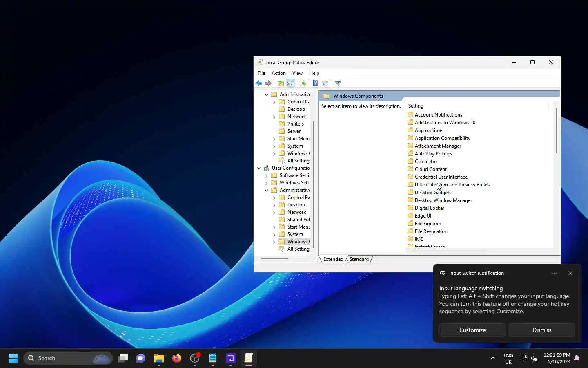
Task: Show hidden system tray icons
Action: [x=493, y=358]
